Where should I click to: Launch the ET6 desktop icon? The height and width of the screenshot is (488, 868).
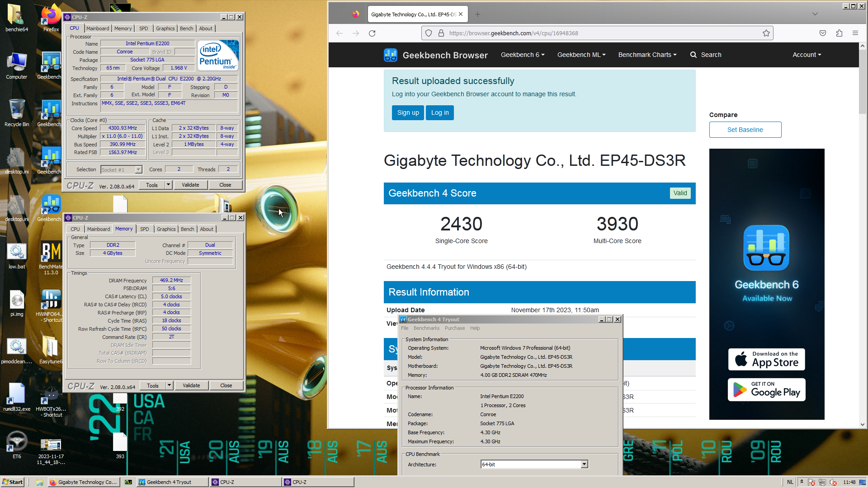coord(16,445)
